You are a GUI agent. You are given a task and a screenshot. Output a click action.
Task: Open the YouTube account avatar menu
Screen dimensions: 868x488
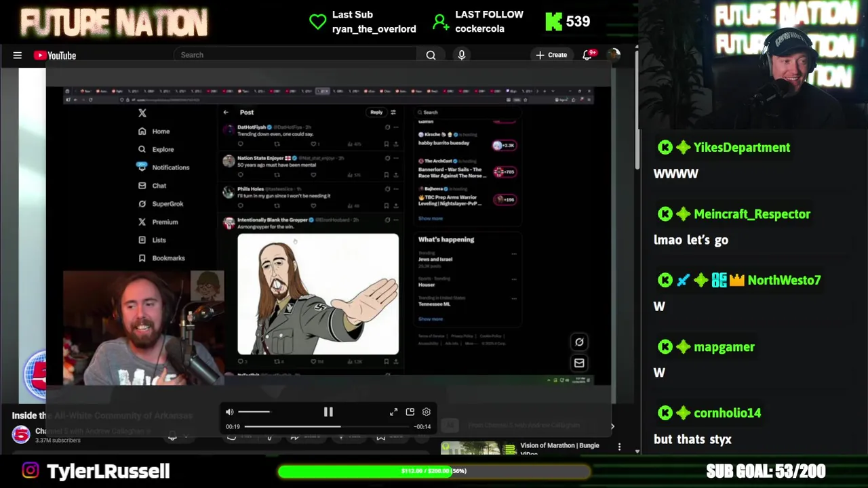point(613,55)
